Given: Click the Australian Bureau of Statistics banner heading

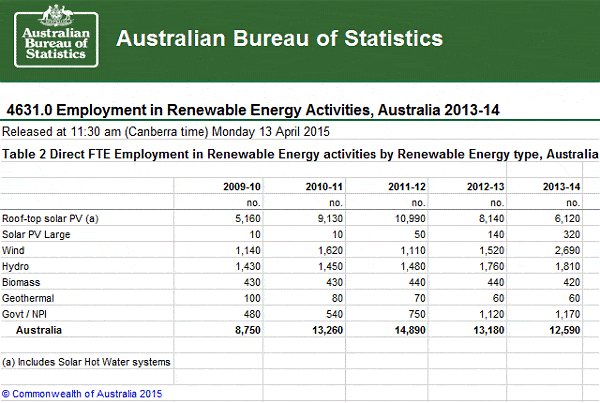Looking at the screenshot, I should [x=279, y=38].
